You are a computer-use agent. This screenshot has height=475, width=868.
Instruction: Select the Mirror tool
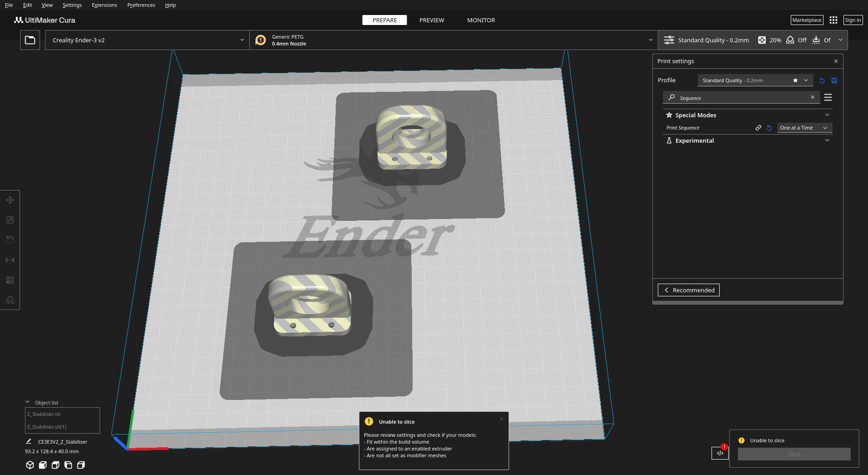[10, 260]
